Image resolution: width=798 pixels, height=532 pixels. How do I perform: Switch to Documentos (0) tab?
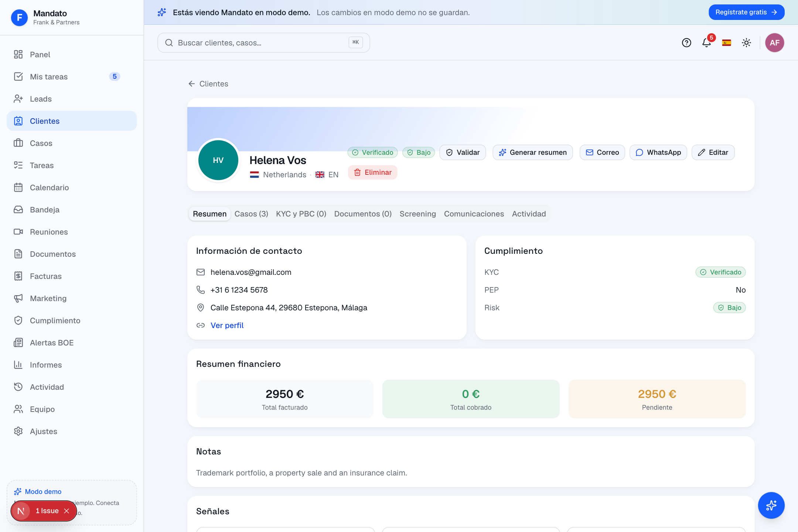pos(363,214)
